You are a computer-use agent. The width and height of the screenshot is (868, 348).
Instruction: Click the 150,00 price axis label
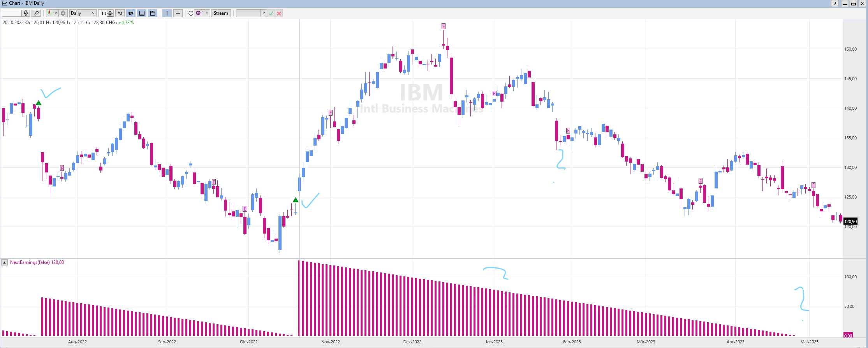click(850, 49)
